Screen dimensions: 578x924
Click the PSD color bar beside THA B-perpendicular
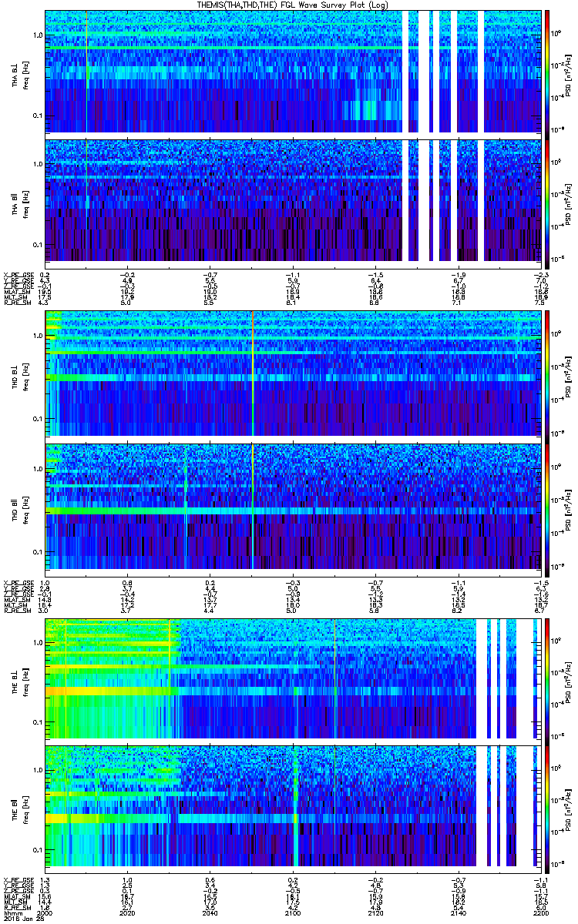[547, 71]
